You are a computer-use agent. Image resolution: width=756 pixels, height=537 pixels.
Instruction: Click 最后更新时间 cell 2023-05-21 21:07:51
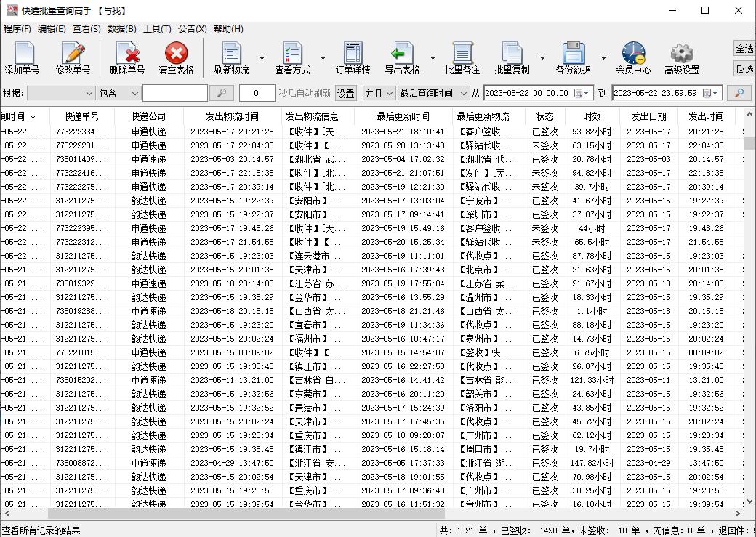tap(403, 173)
